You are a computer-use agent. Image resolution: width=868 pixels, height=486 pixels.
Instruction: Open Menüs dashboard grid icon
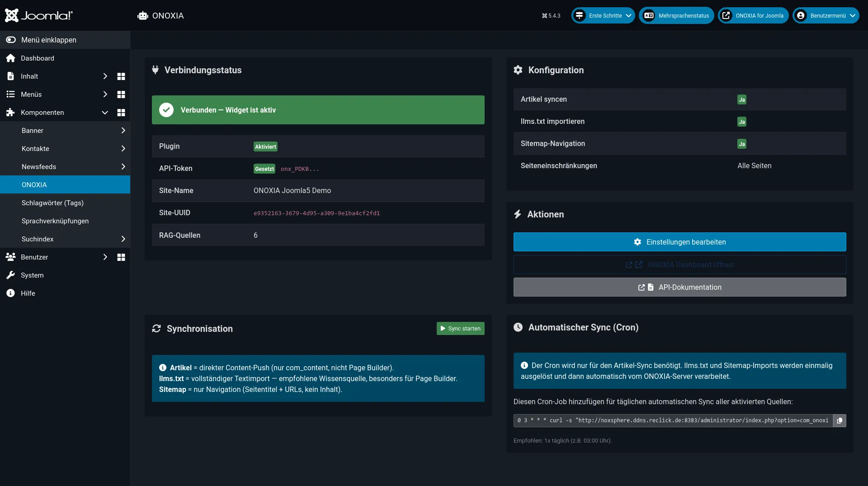click(x=121, y=94)
